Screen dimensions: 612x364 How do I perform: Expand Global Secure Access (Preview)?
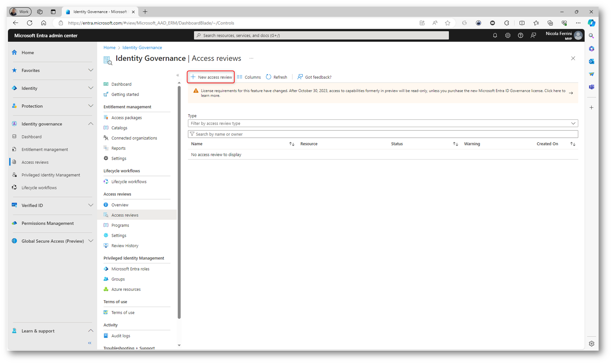[91, 241]
